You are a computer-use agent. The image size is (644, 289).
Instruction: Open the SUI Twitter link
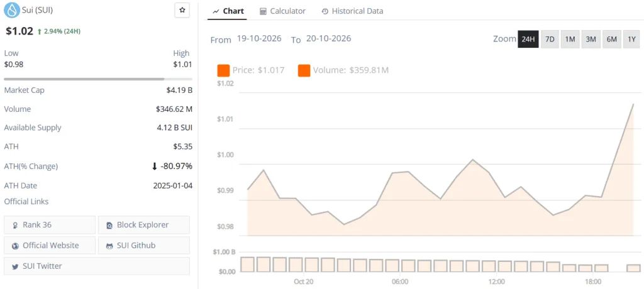click(97, 266)
